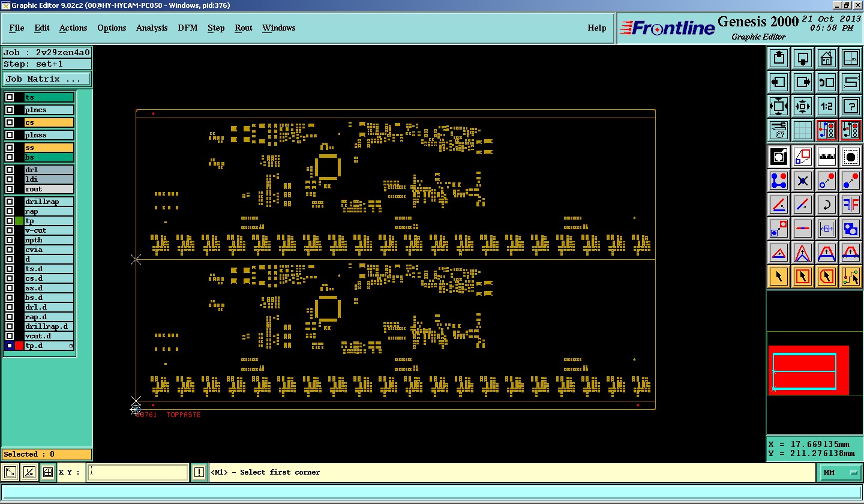Select the drillmap.d layer name
The height and width of the screenshot is (504, 864).
[49, 326]
